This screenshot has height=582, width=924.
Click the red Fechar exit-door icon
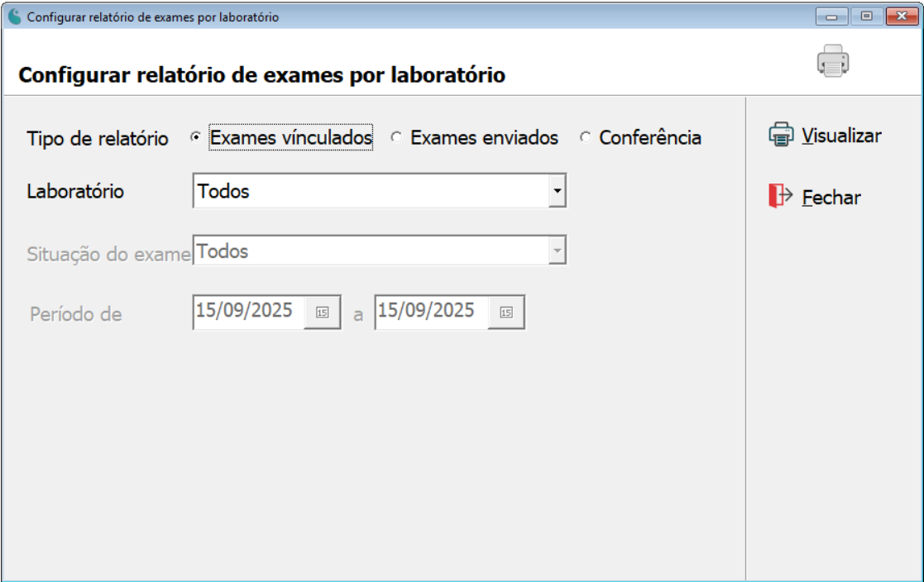coord(780,196)
